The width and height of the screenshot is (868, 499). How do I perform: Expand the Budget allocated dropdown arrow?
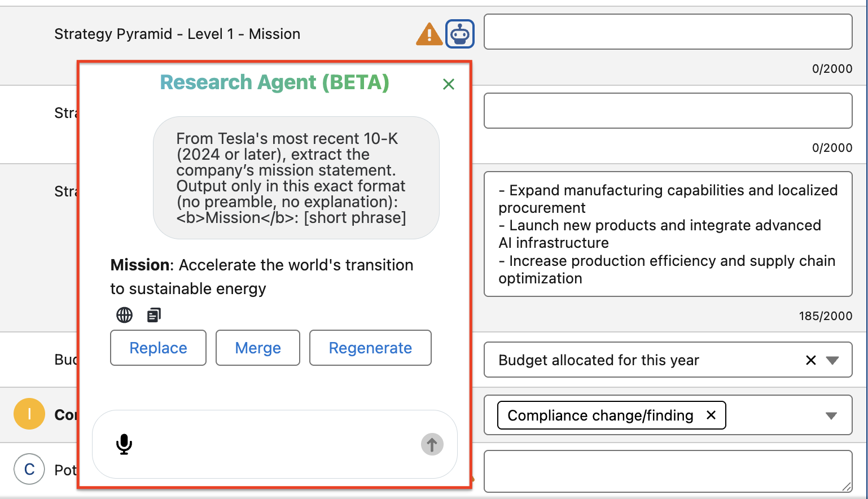pyautogui.click(x=832, y=360)
